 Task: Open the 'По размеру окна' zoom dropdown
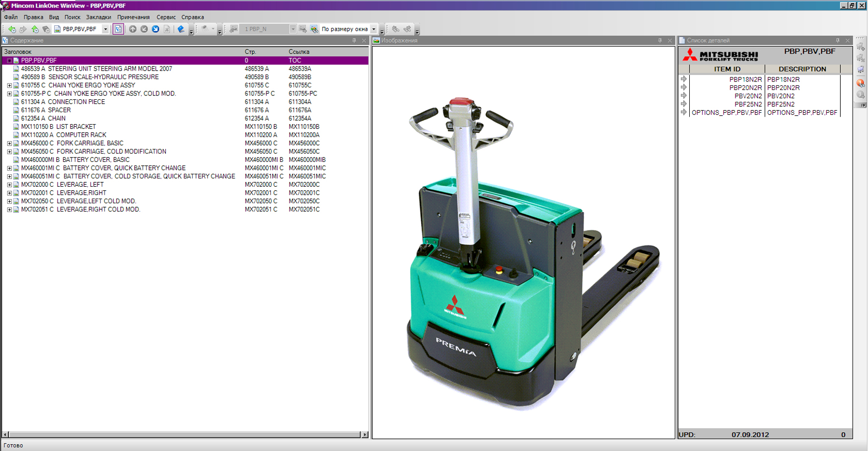374,29
